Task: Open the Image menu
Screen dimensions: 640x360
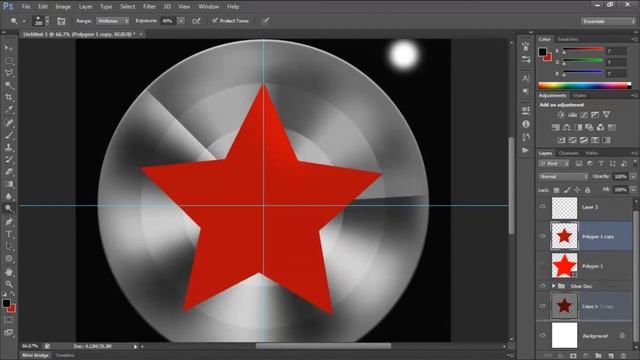Action: click(63, 7)
